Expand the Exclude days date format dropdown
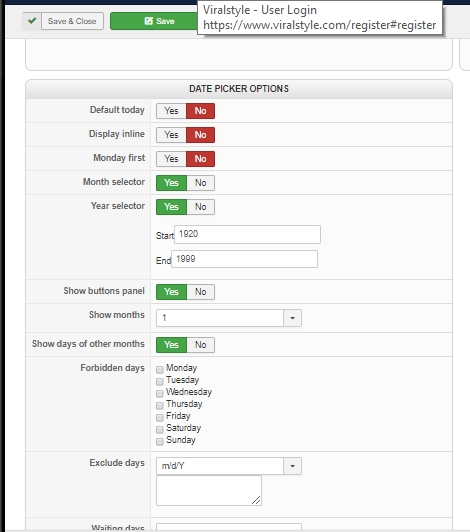This screenshot has height=532, width=470. [229, 466]
